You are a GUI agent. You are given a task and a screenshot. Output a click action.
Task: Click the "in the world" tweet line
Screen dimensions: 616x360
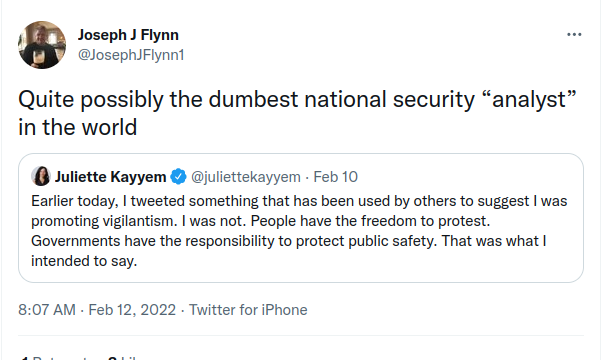tap(78, 127)
